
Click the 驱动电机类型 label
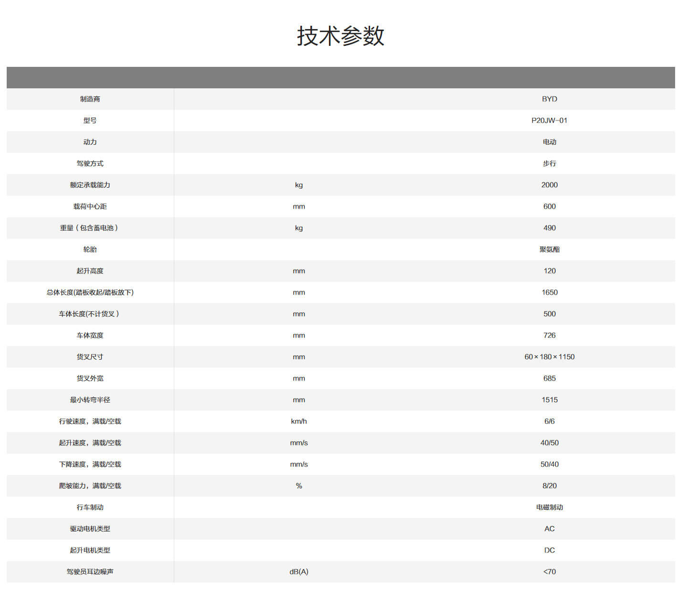[x=90, y=529]
